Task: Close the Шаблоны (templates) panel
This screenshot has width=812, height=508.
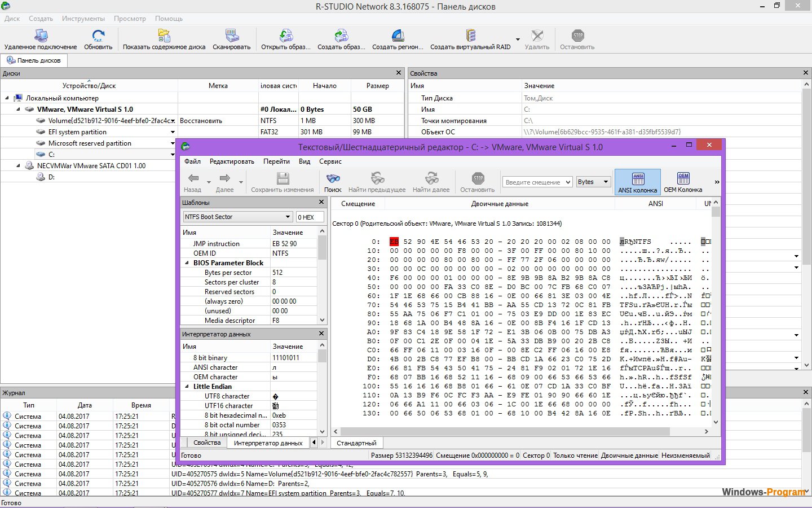Action: [321, 202]
